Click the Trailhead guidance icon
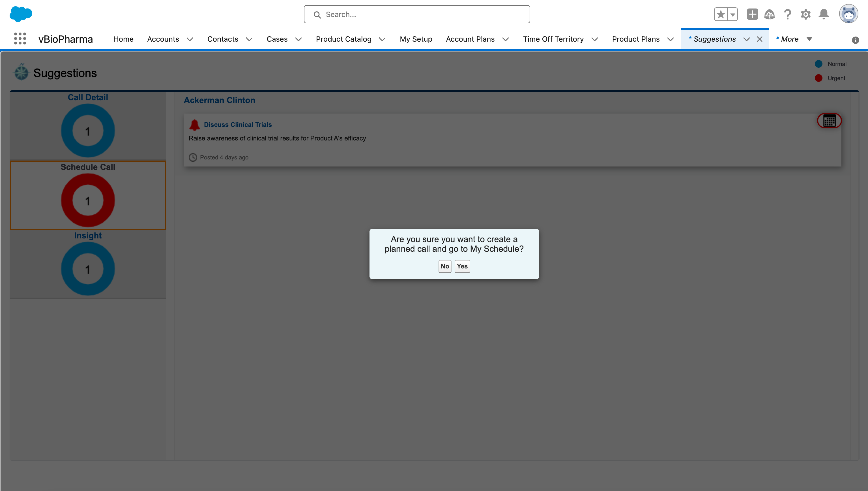Screen dimensions: 868x491 pyautogui.click(x=770, y=14)
